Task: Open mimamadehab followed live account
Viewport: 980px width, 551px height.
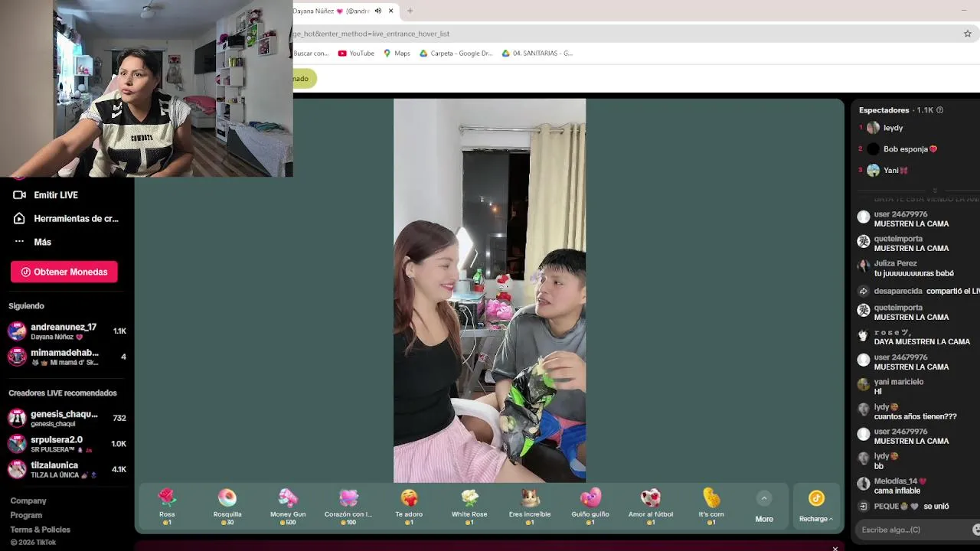Action: (x=67, y=357)
